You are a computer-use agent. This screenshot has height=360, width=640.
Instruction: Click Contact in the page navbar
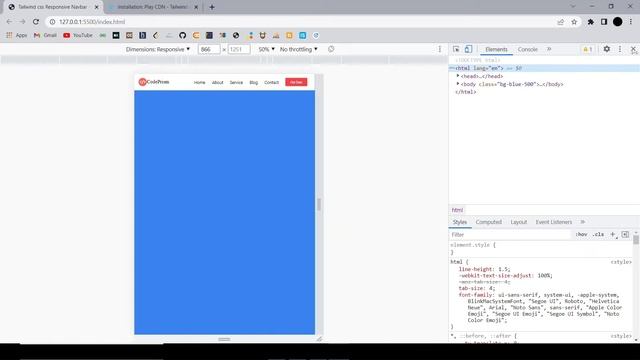[x=271, y=82]
